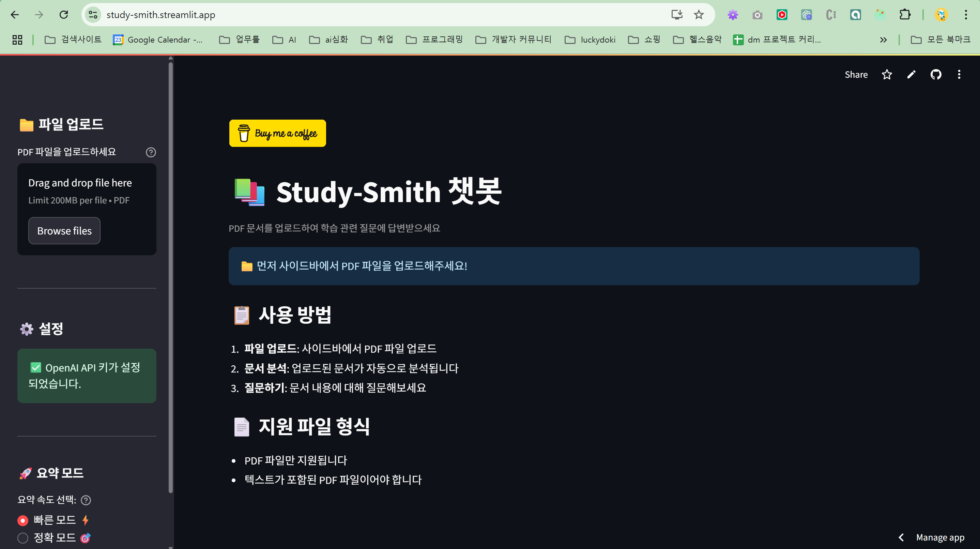Screen dimensions: 980x549
Task: Open the Extensions puzzle-piece menu
Action: pyautogui.click(x=905, y=15)
